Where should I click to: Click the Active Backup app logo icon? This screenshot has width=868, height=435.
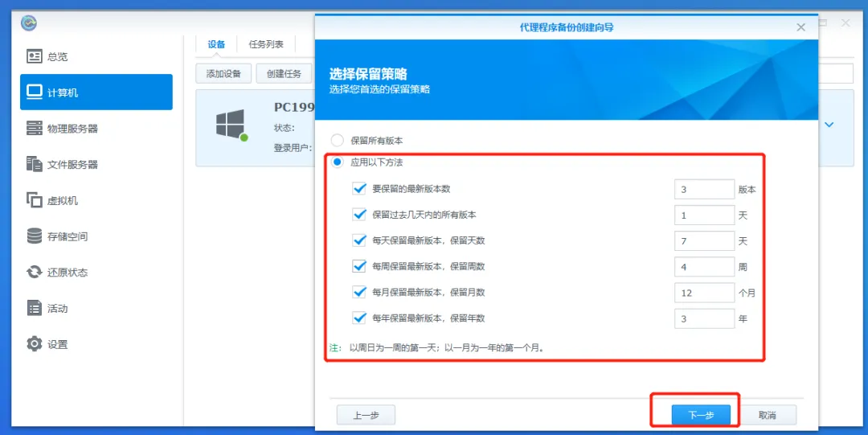coord(29,23)
